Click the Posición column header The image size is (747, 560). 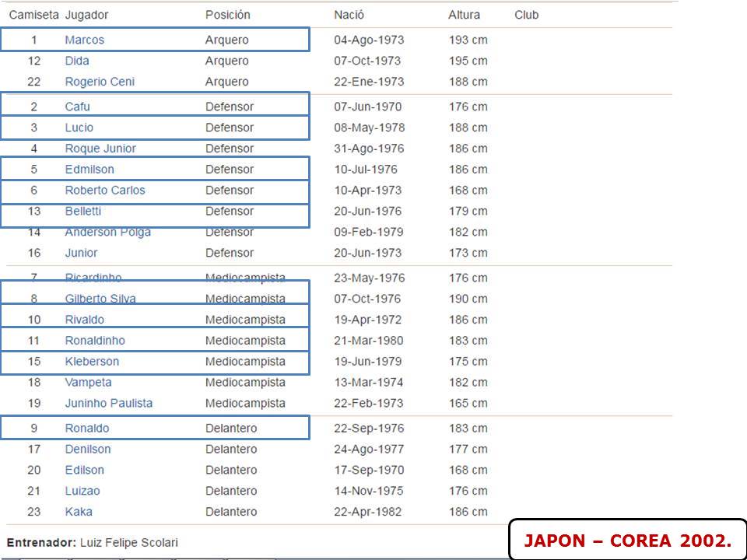click(x=228, y=15)
